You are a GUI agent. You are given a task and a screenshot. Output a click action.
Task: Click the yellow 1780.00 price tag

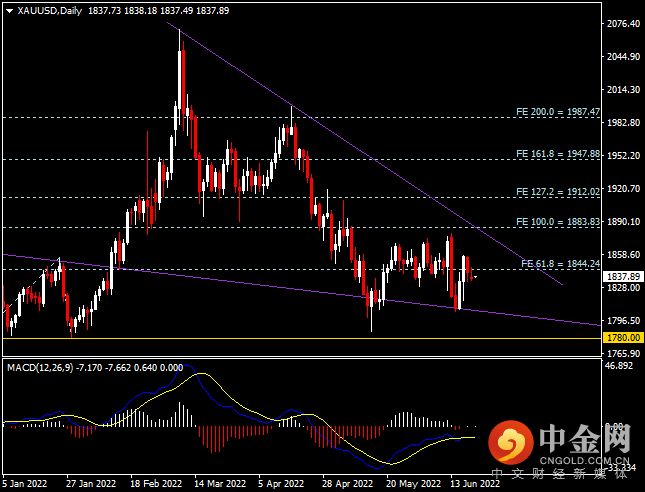tap(623, 338)
